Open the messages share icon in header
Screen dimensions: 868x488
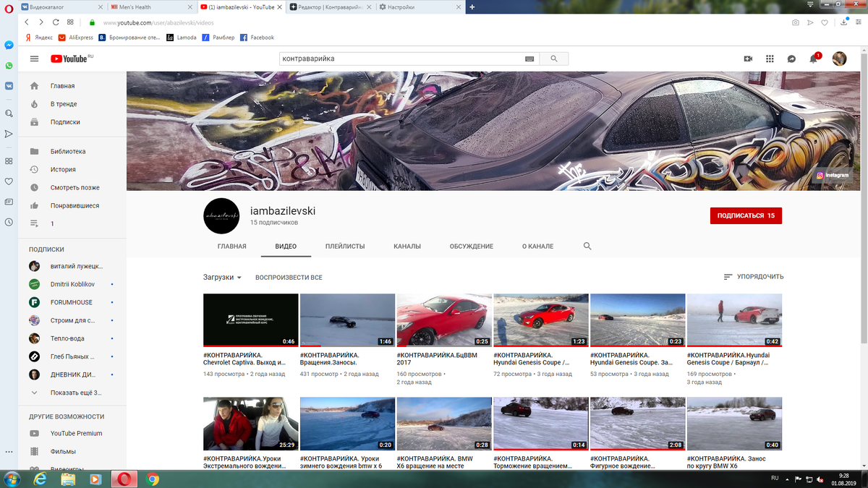coord(791,59)
